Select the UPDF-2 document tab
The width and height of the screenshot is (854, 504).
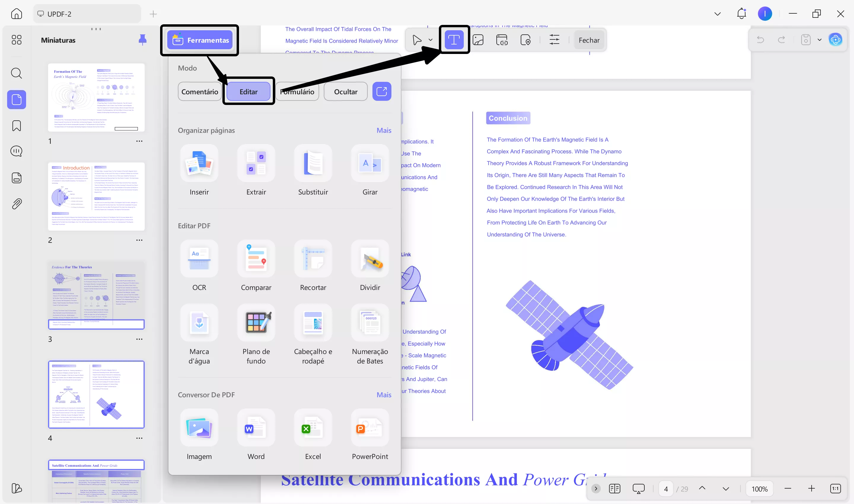(x=87, y=14)
